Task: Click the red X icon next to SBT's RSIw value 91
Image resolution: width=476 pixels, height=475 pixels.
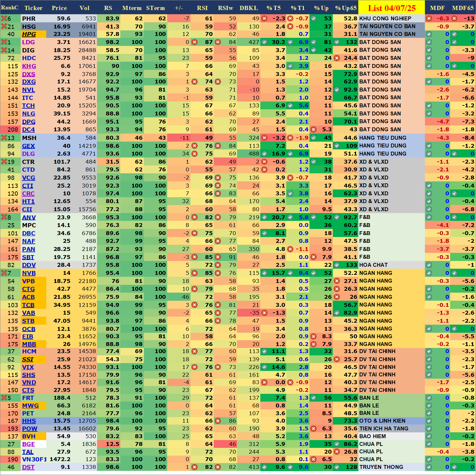Action: [218, 257]
